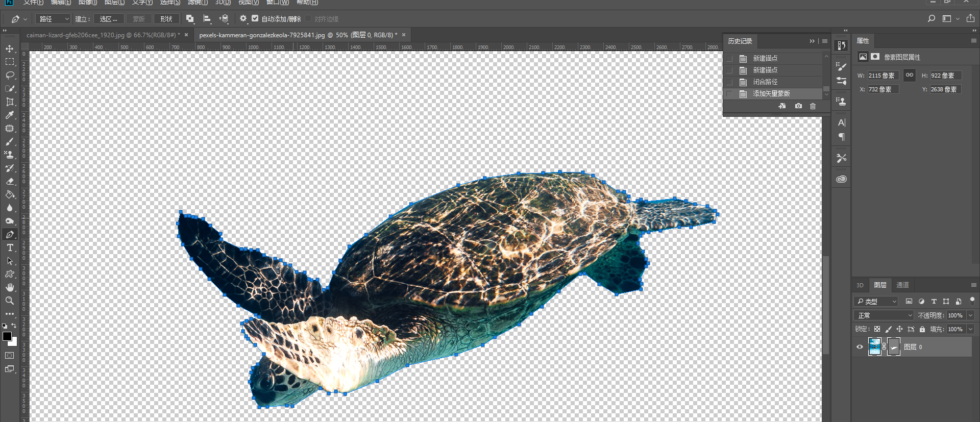This screenshot has height=422, width=980.
Task: Open path alignment options
Action: 207,19
